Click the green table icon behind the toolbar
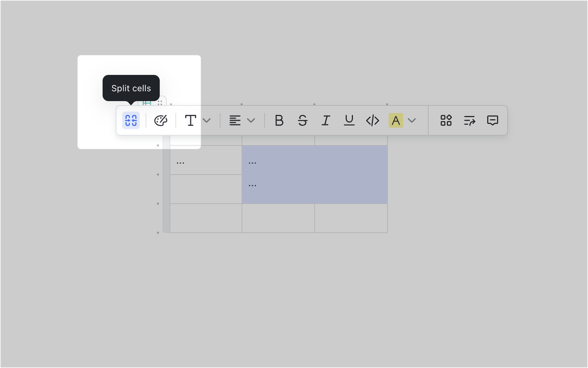588x368 pixels. pos(146,102)
